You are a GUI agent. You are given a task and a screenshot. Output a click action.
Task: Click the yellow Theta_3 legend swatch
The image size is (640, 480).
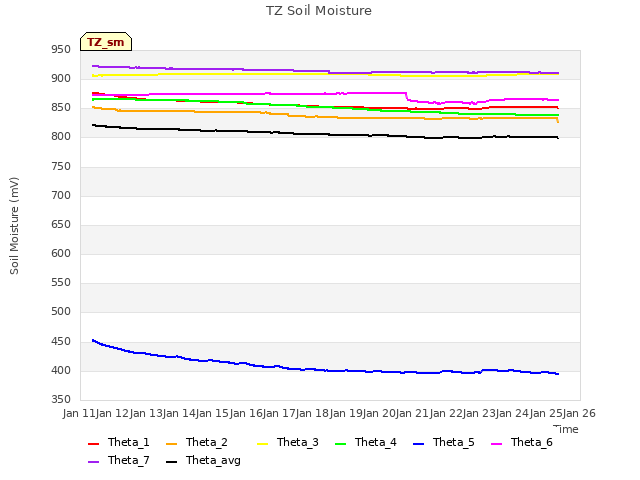pyautogui.click(x=262, y=444)
